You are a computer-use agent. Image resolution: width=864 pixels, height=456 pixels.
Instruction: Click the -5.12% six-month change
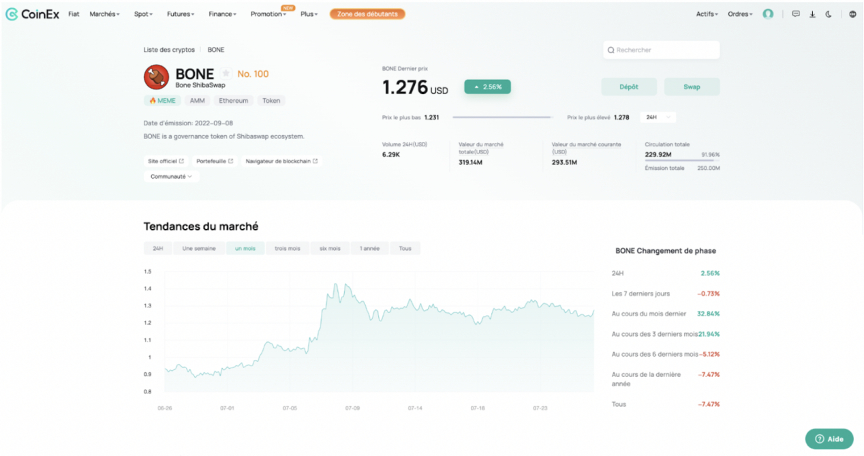pyautogui.click(x=710, y=354)
